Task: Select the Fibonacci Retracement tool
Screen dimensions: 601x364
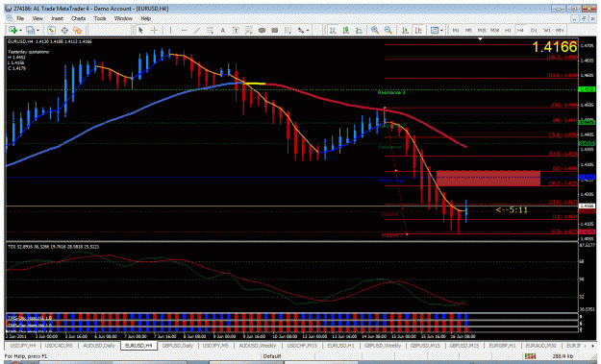Action: pos(249,30)
